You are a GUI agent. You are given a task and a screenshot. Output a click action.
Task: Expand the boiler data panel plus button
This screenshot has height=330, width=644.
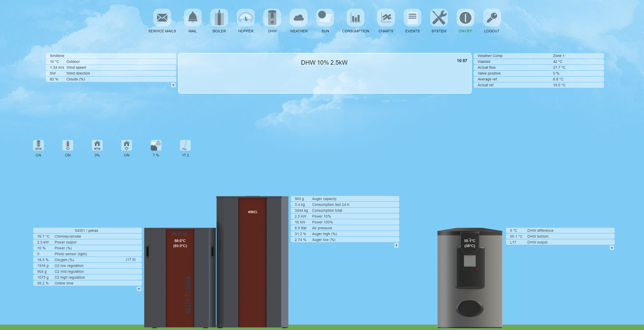coord(139,289)
